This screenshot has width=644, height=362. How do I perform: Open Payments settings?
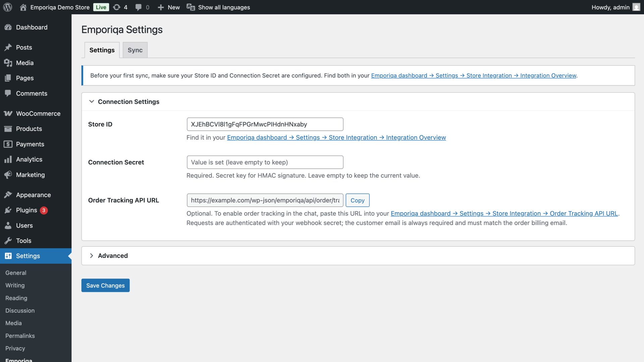pyautogui.click(x=30, y=144)
